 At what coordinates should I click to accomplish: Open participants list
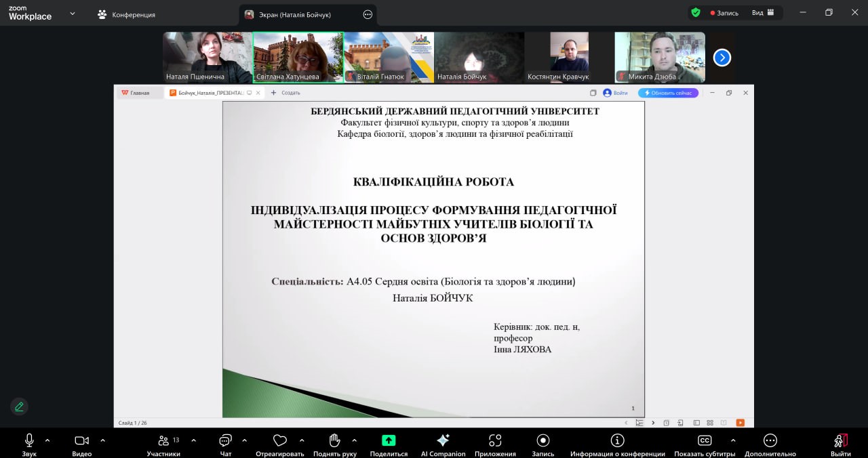pyautogui.click(x=163, y=441)
